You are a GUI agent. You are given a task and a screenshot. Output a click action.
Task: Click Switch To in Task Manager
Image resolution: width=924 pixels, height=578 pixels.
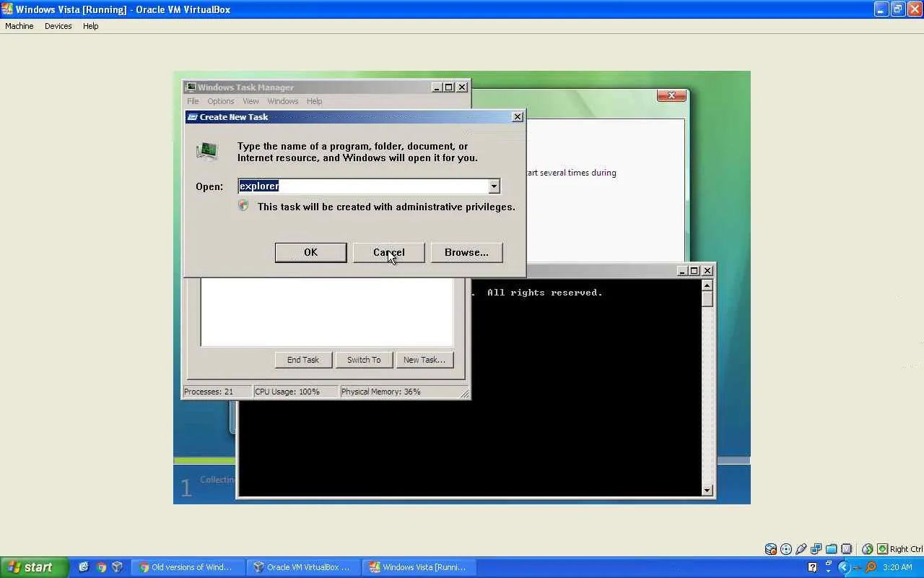(x=364, y=360)
